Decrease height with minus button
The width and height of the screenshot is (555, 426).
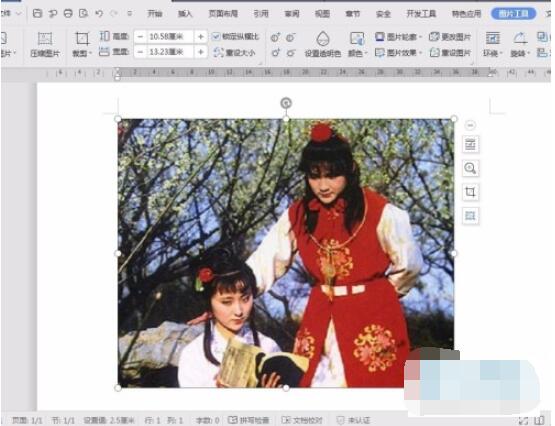[141, 36]
